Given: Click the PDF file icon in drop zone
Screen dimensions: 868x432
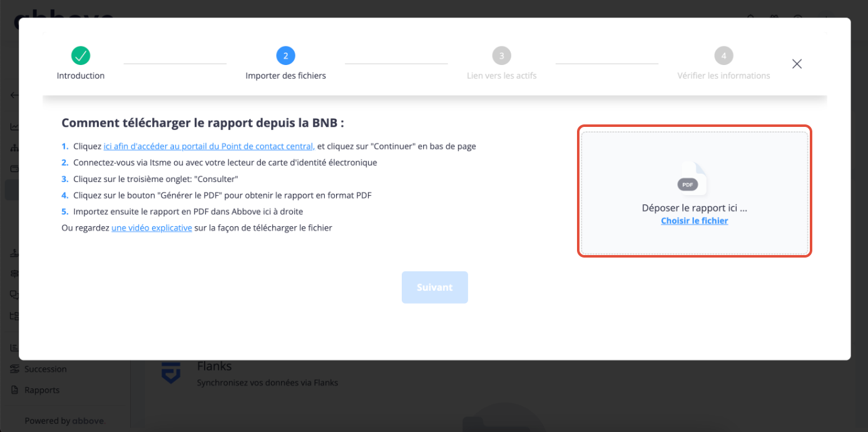Looking at the screenshot, I should [692, 179].
